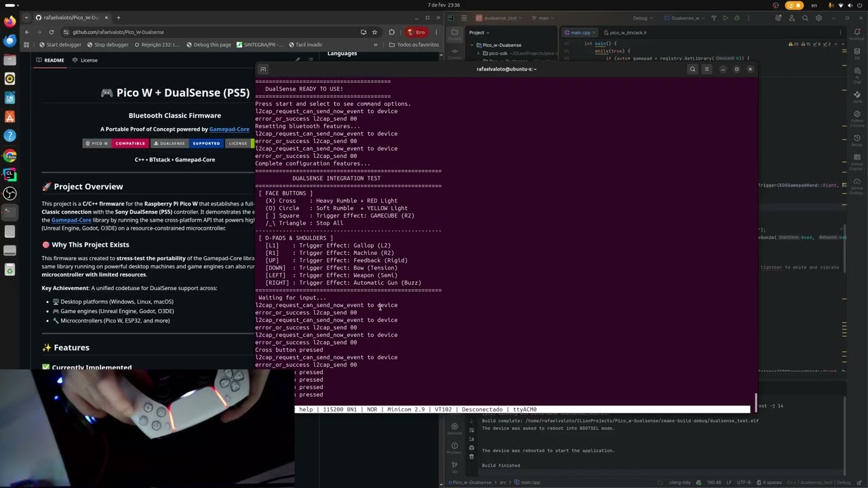Open Todos os favoritos folder
Viewport: 868px width, 488px height.
pos(414,45)
